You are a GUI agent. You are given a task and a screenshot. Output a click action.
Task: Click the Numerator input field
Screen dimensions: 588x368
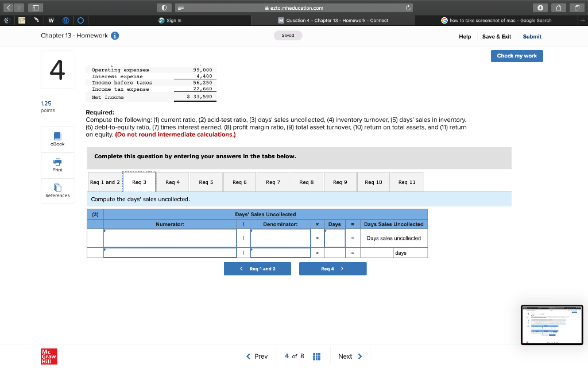coord(169,237)
